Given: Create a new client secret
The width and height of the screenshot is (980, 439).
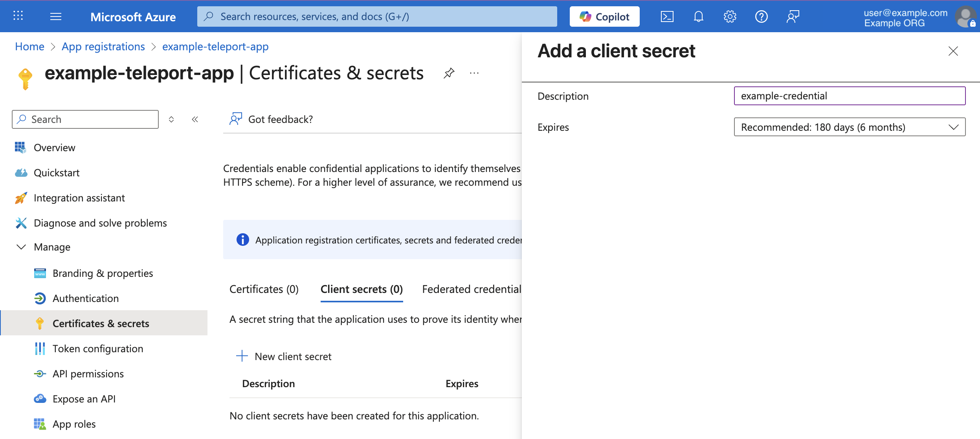Looking at the screenshot, I should pyautogui.click(x=284, y=356).
